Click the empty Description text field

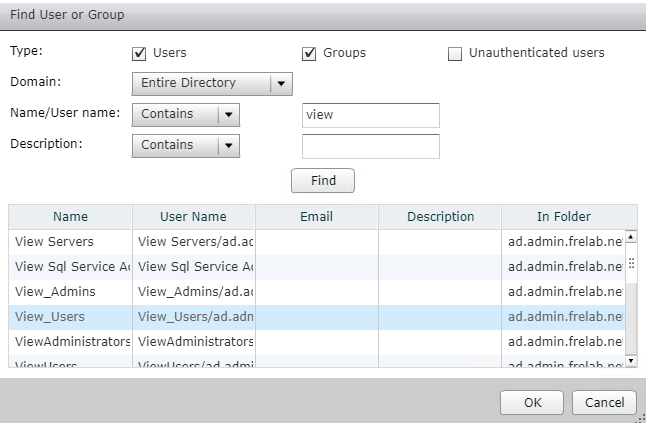click(370, 146)
